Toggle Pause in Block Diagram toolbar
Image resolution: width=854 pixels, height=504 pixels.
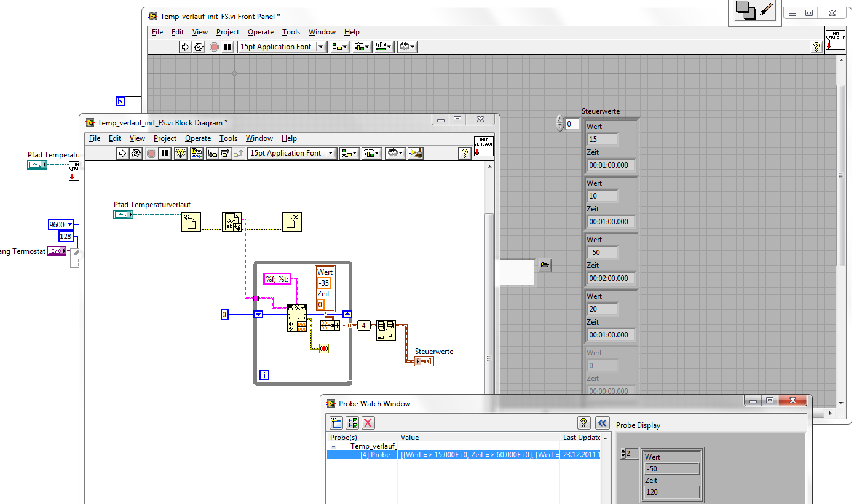pyautogui.click(x=164, y=153)
